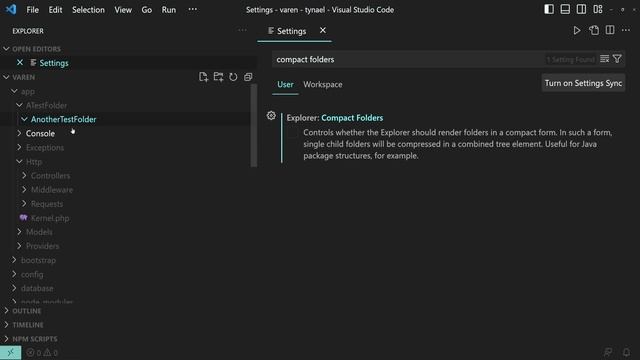
Task: Close Settings in Open Editors list
Action: point(20,62)
